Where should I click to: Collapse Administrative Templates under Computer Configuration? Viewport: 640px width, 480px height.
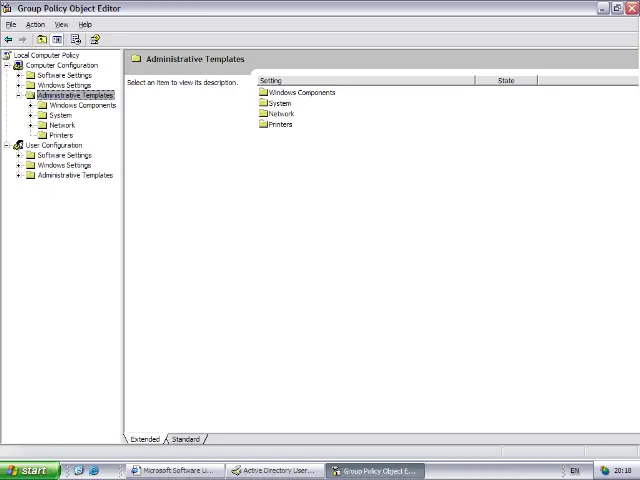click(x=18, y=95)
